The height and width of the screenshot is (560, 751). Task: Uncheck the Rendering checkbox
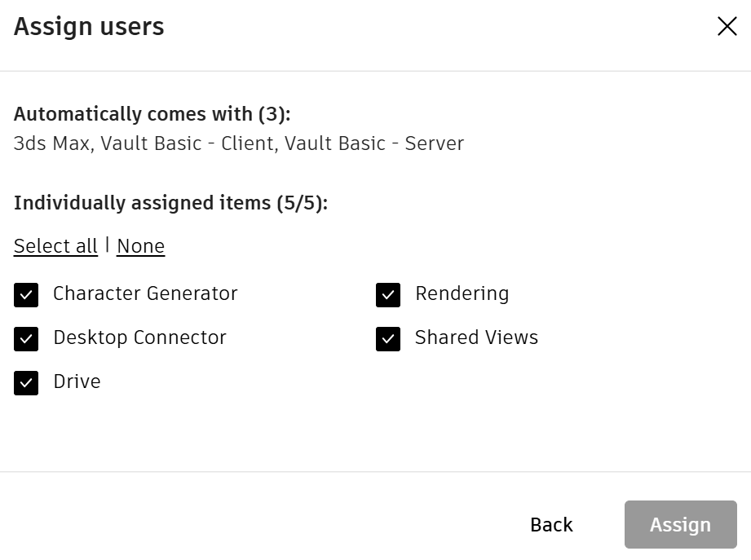click(388, 295)
